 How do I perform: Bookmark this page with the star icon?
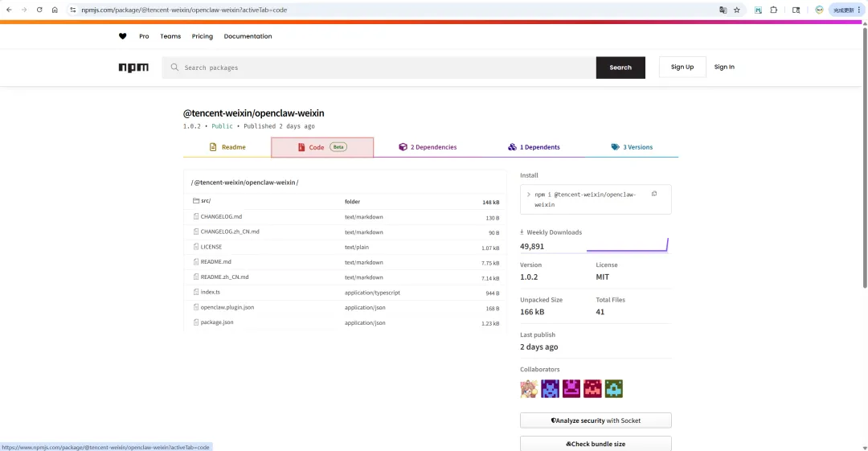[x=737, y=10]
